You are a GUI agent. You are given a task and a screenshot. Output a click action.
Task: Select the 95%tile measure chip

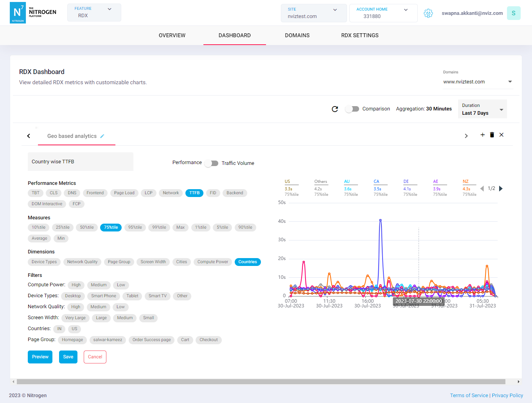(135, 228)
